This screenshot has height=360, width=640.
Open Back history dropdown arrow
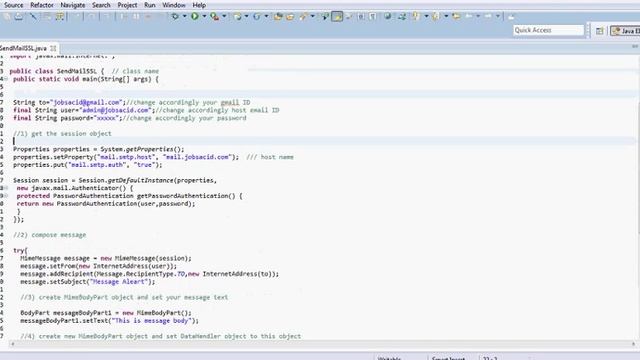click(478, 16)
